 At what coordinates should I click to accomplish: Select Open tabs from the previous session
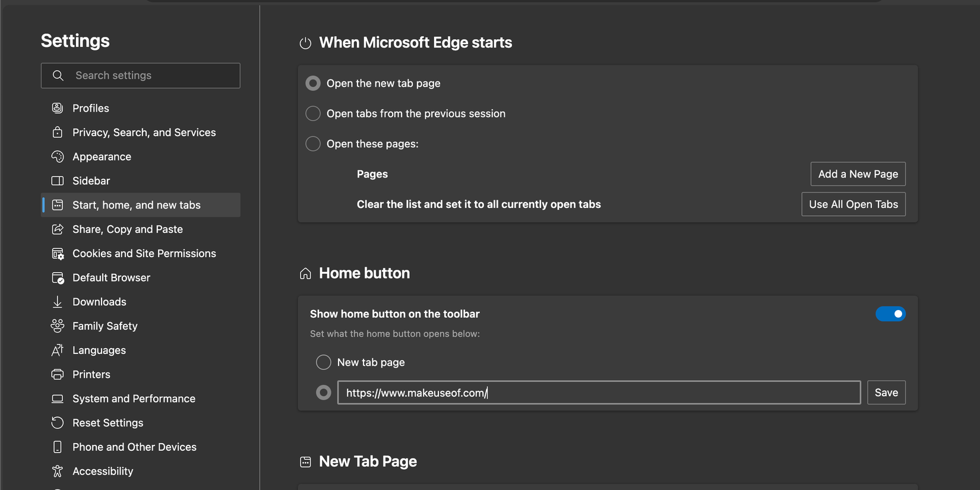(x=313, y=113)
